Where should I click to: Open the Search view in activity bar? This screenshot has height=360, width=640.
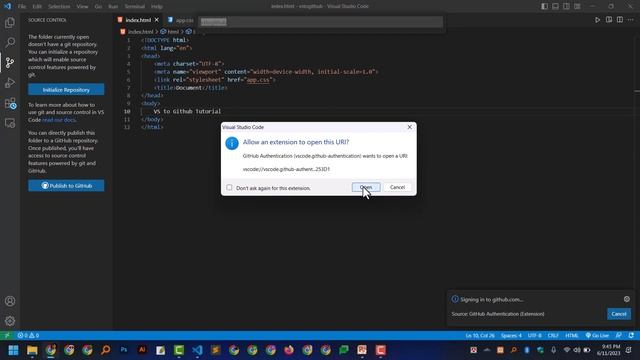pos(10,42)
